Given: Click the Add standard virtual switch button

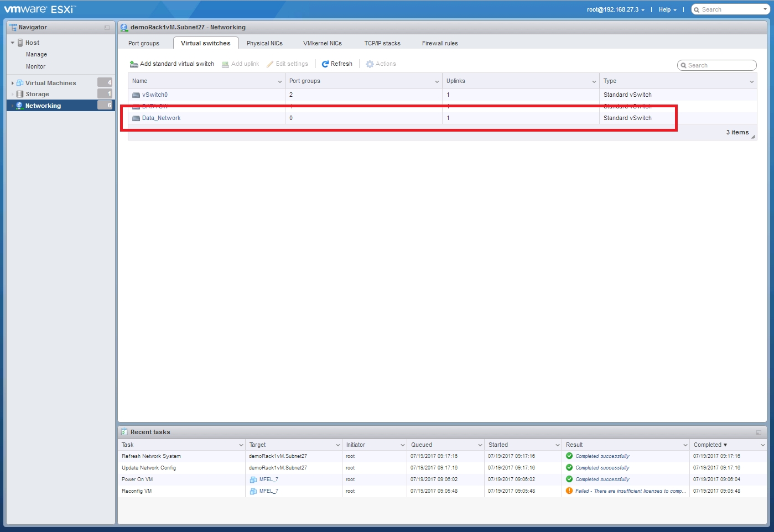Looking at the screenshot, I should click(x=172, y=64).
